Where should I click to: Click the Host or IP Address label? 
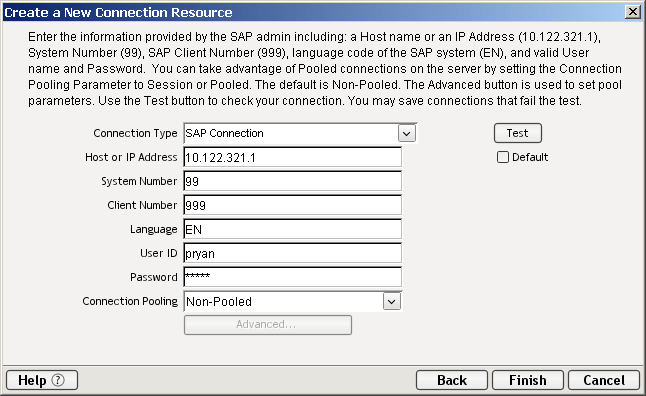point(131,157)
